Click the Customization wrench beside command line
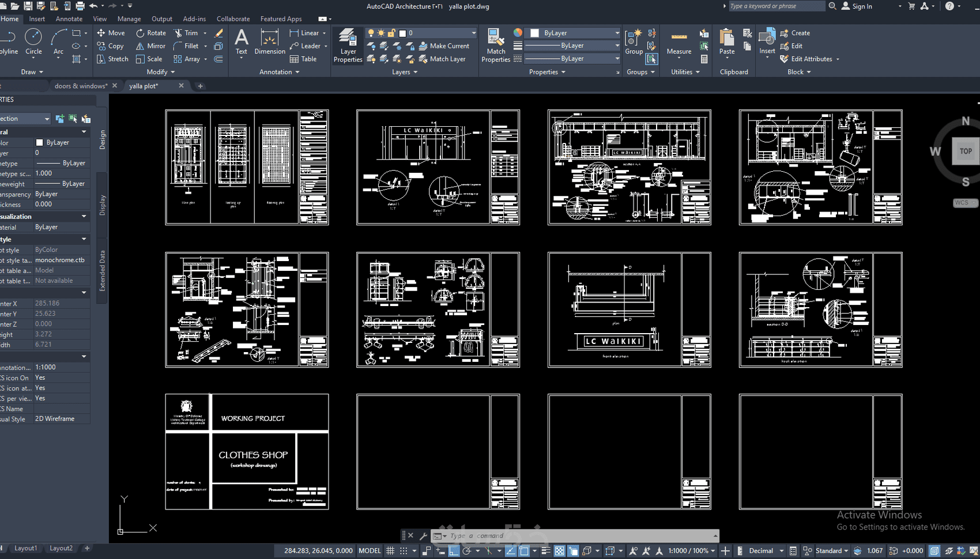The image size is (980, 559). click(423, 536)
